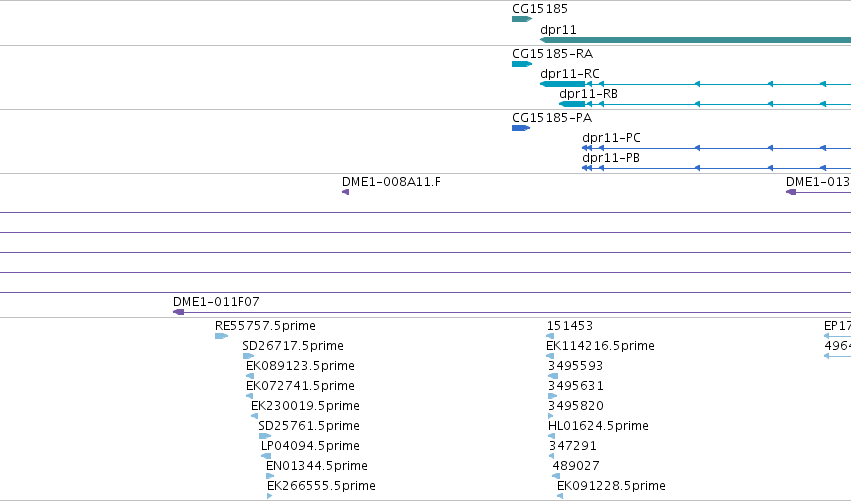Select the dpr11-RC transcript exon block
The width and height of the screenshot is (851, 501).
563,84
